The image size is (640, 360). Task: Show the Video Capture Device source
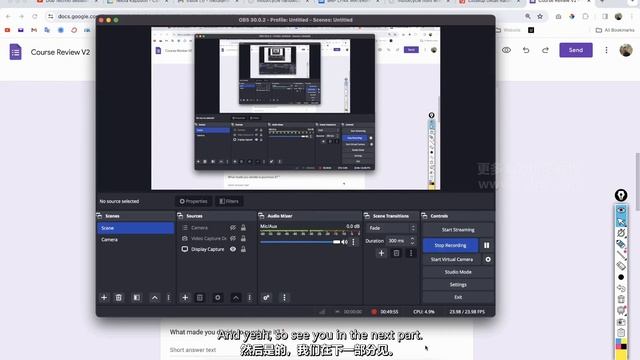pyautogui.click(x=233, y=238)
